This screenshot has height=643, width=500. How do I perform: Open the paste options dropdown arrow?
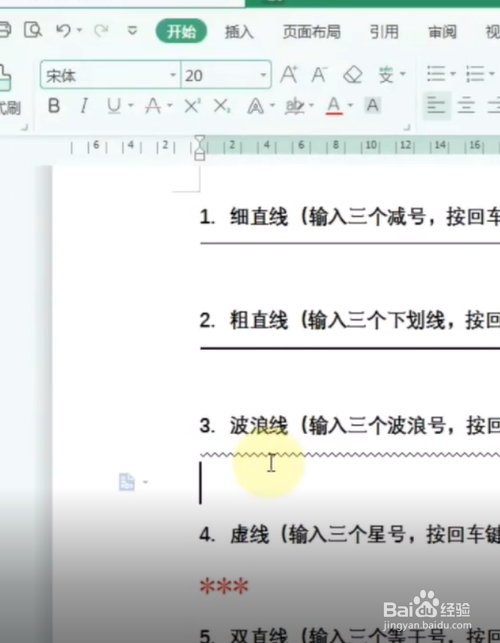pos(145,482)
